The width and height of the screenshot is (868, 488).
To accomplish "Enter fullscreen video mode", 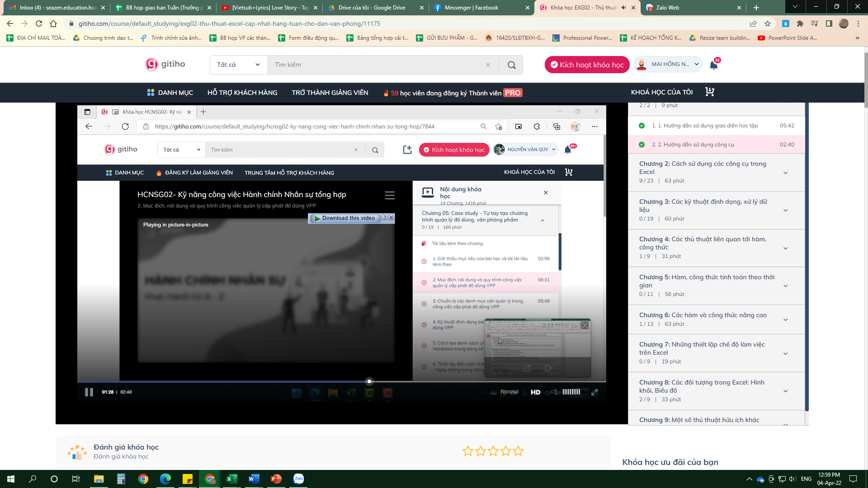I will pos(594,392).
